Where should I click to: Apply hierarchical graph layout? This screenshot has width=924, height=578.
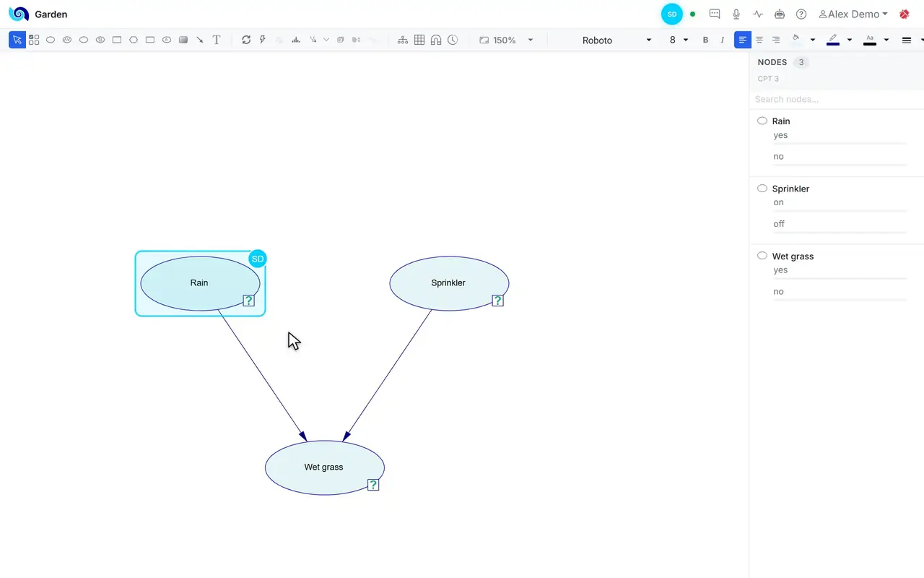tap(403, 40)
